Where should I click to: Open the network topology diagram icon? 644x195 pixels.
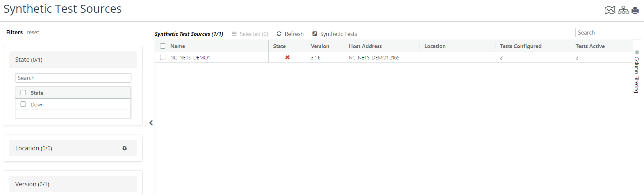pos(623,10)
